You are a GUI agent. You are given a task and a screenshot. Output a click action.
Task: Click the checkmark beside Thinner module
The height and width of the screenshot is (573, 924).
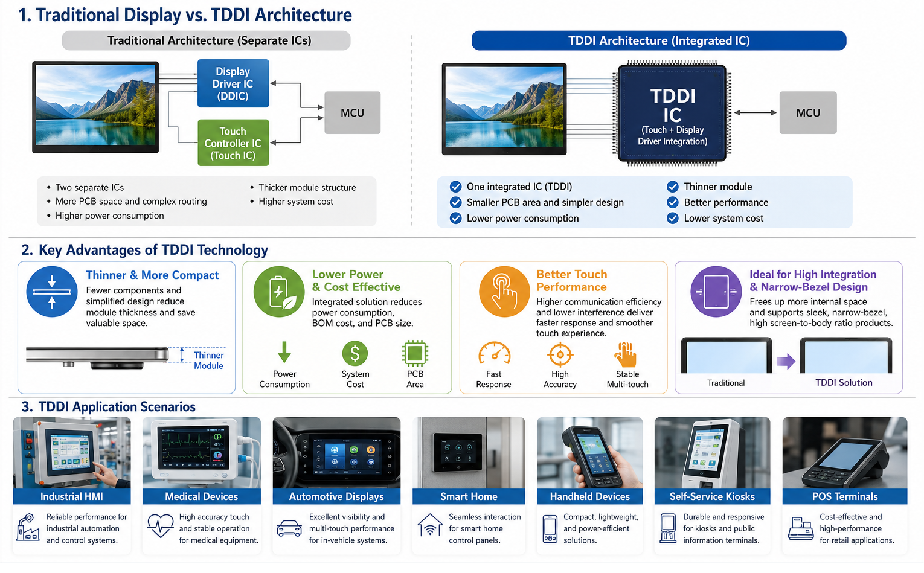click(673, 187)
